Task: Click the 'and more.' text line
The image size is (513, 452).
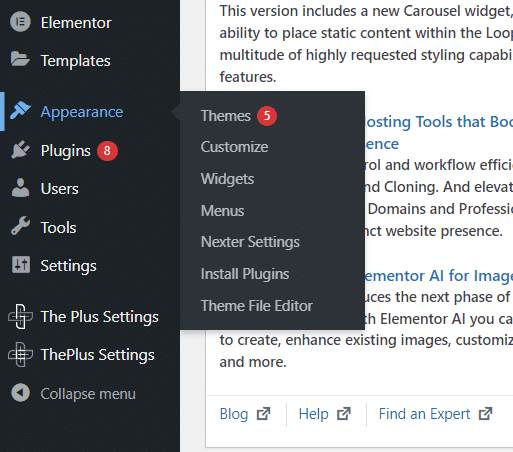Action: pos(253,362)
